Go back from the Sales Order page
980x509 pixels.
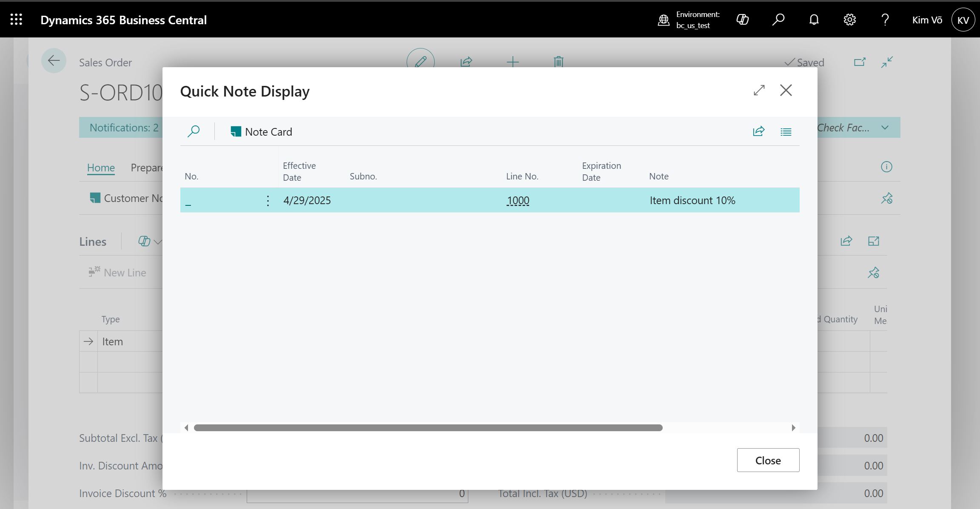tap(54, 61)
